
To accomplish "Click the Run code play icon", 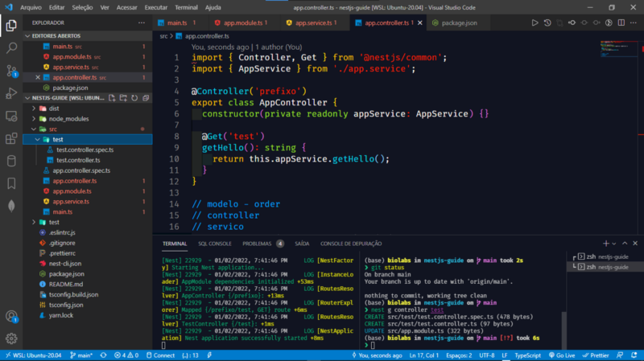I will (x=535, y=23).
